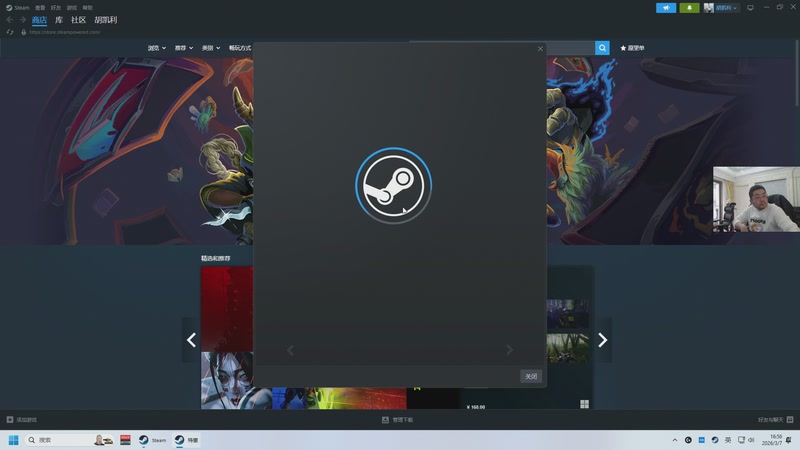Show next featured game with carousel right arrow
The height and width of the screenshot is (450, 800).
point(603,340)
